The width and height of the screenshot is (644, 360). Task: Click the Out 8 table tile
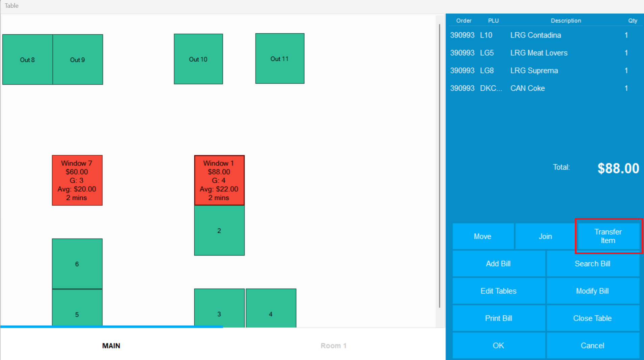pos(27,59)
